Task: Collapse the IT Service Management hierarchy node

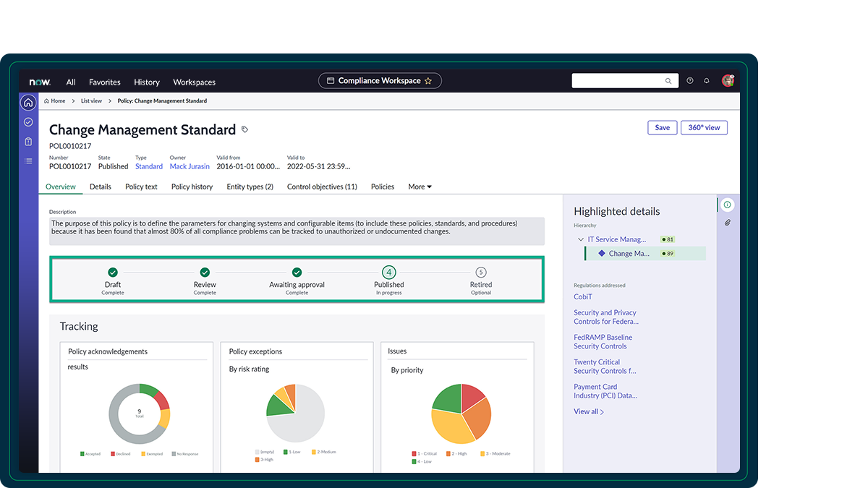Action: pos(580,239)
